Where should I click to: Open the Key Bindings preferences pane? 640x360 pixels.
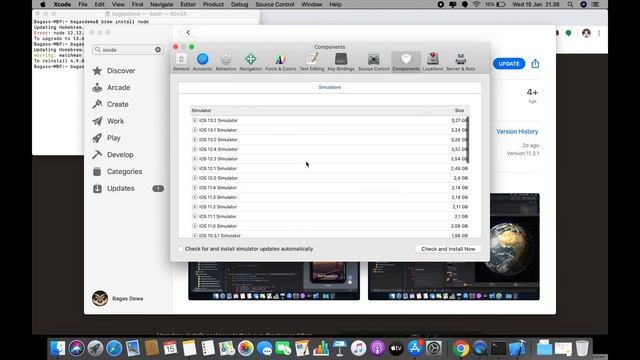click(341, 62)
